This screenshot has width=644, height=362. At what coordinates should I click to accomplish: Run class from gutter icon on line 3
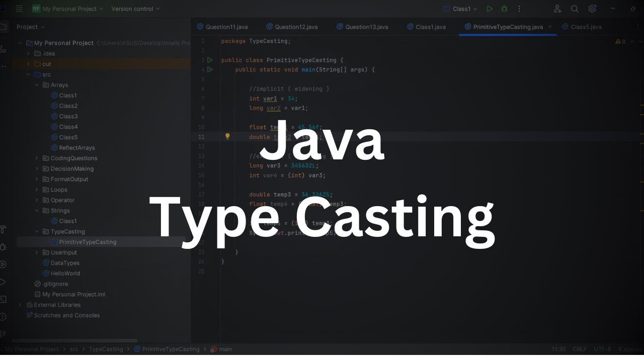(210, 60)
